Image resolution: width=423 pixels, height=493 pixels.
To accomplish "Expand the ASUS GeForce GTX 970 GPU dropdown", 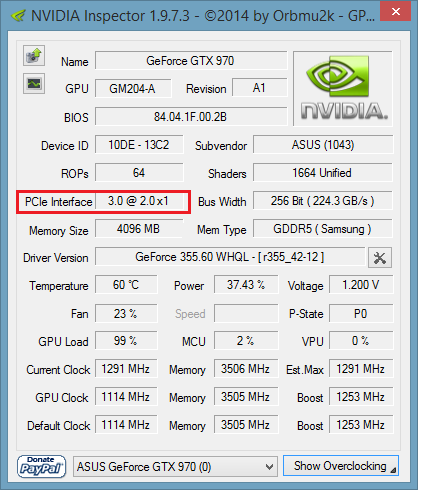I will tap(175, 467).
